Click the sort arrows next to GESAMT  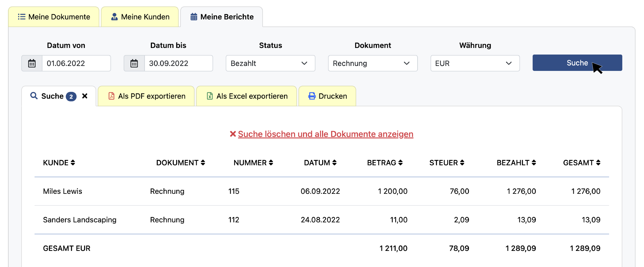pos(598,163)
